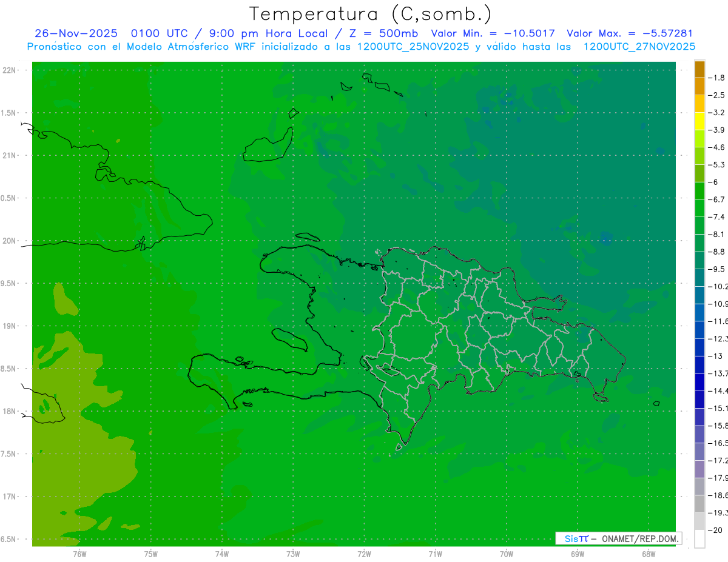Pick the green swatch between -6 and -6.7
The height and width of the screenshot is (562, 728).
click(x=699, y=191)
